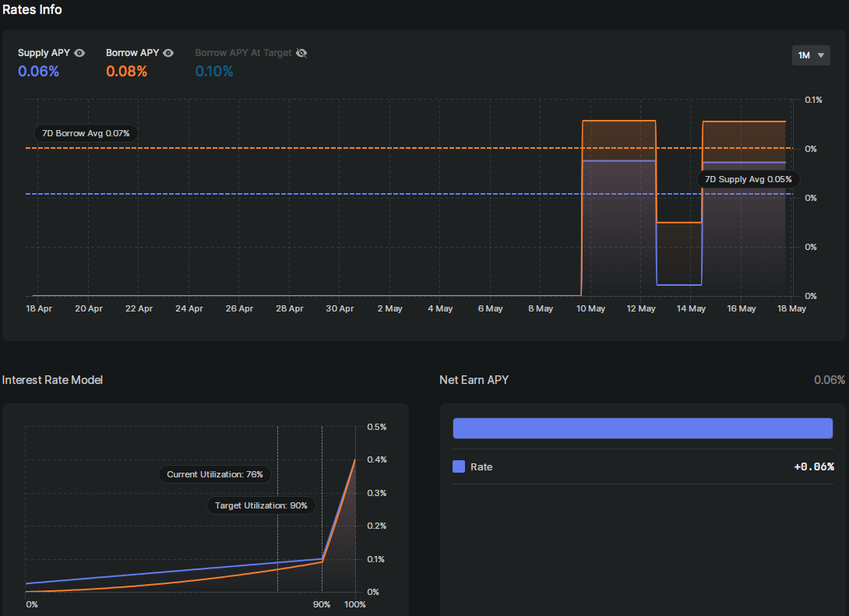Click the blue Rate legend swatch
Viewport: 849px width, 616px height.
pos(459,466)
